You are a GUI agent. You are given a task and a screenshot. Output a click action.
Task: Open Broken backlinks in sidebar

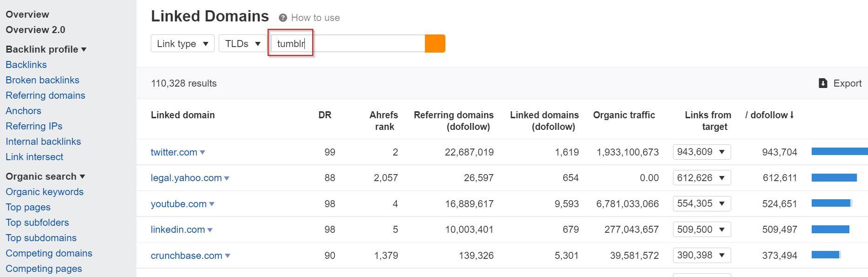coord(42,80)
